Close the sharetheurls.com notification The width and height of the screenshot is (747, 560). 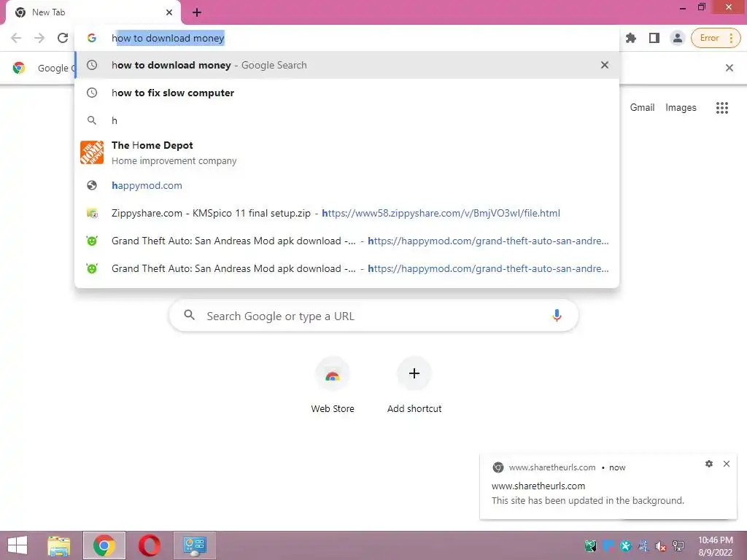point(727,464)
